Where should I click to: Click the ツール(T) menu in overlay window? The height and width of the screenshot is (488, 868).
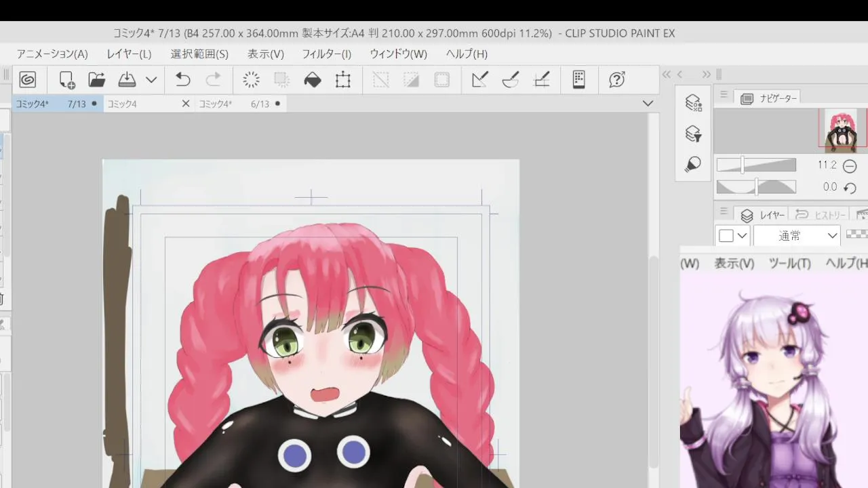(x=789, y=264)
